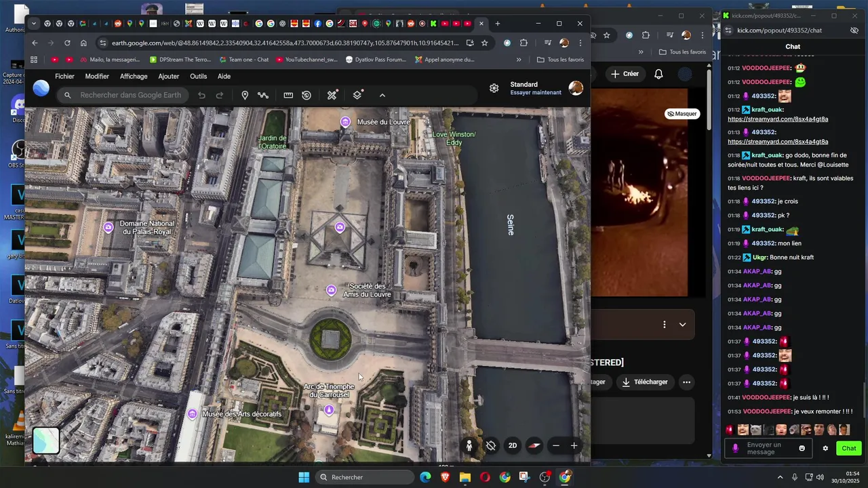Open the Fichier menu
Viewport: 868px width, 488px height.
[x=64, y=77]
